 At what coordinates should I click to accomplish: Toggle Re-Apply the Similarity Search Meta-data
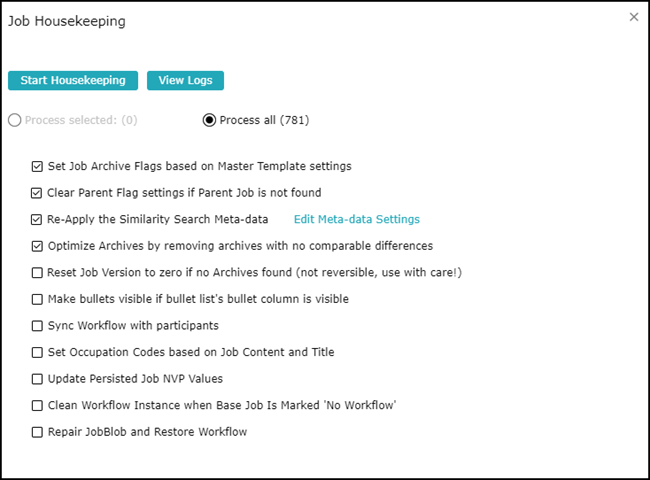[38, 219]
